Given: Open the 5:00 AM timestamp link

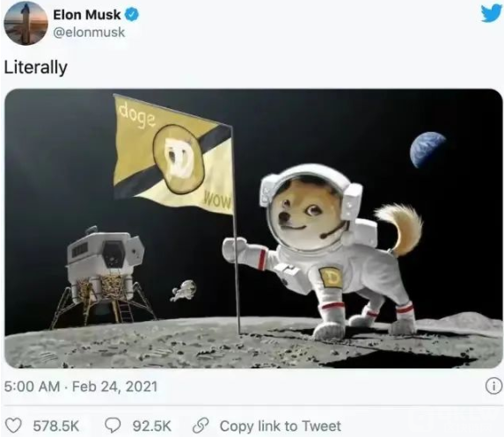Looking at the screenshot, I should [x=33, y=386].
